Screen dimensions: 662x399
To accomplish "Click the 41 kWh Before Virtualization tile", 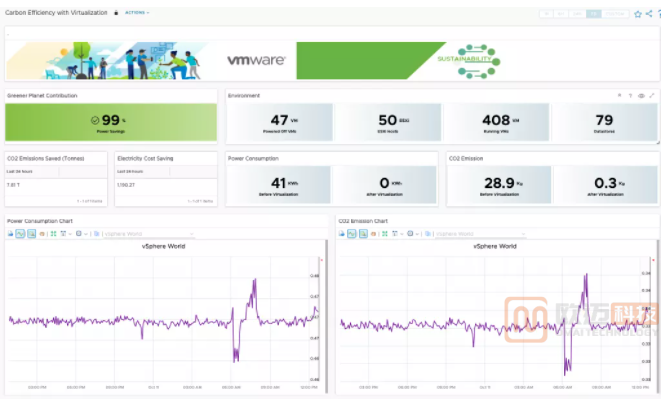I will [x=279, y=185].
